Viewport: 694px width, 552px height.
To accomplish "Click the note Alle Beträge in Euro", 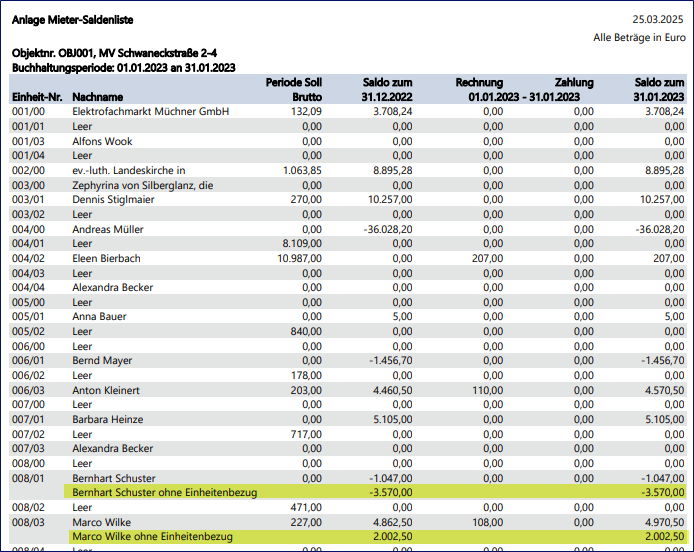I will (639, 37).
